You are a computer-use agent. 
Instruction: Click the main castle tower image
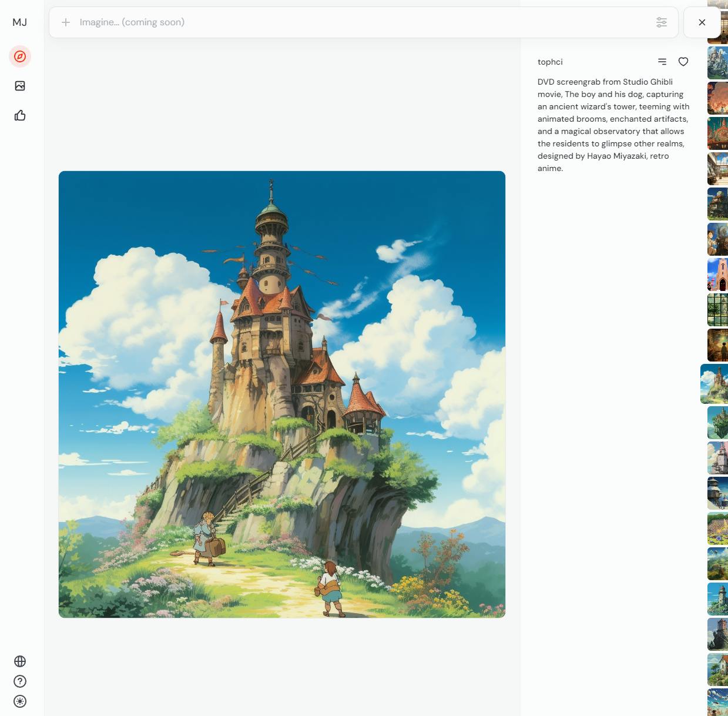(282, 394)
